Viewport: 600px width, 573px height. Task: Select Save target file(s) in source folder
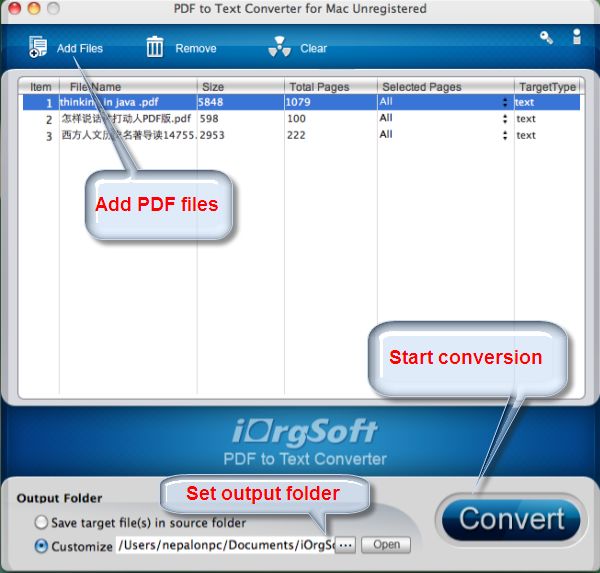click(41, 522)
